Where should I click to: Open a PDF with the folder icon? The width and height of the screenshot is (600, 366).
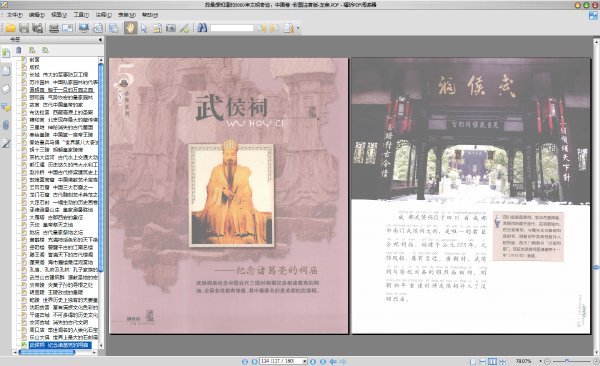click(x=10, y=28)
